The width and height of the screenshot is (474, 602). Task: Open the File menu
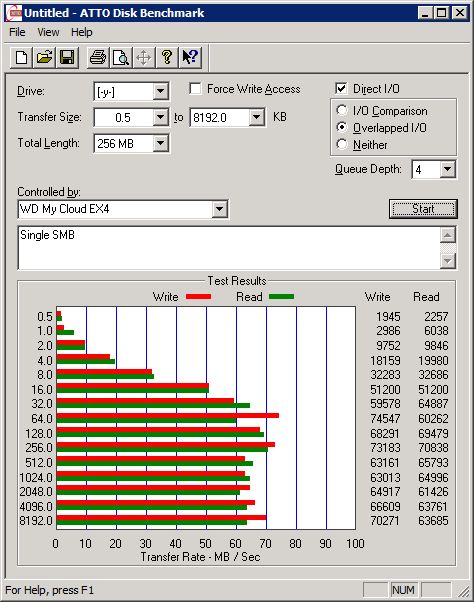[17, 32]
